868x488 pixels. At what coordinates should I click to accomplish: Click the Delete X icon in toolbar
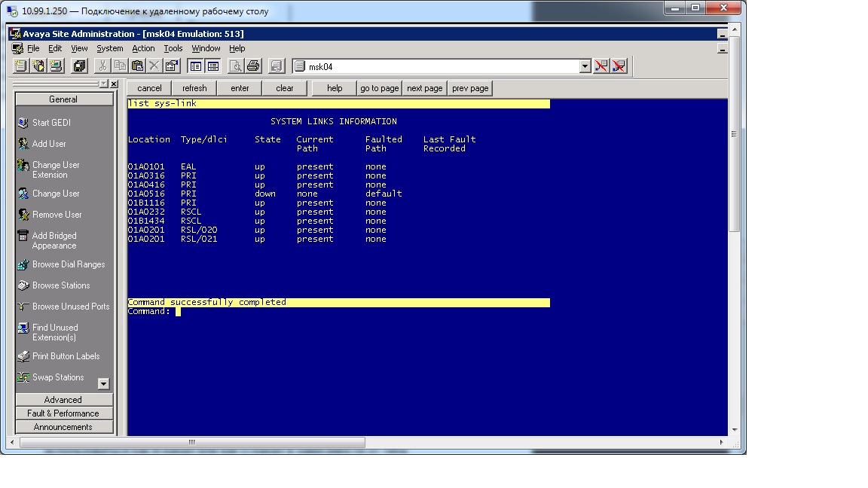pyautogui.click(x=154, y=66)
